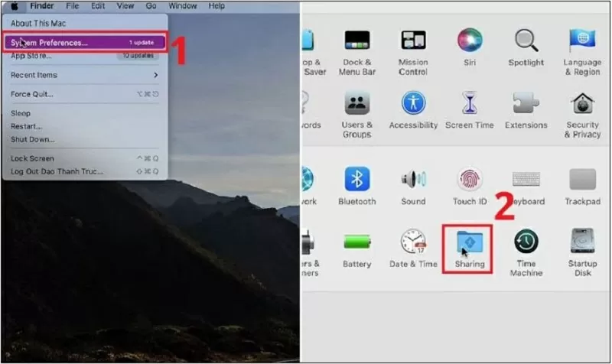Choose Lock Screen menu item

tap(85, 158)
